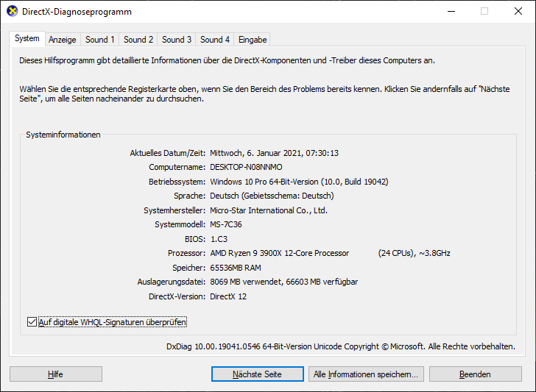Click the Nächste Seite button
The image size is (536, 392).
[x=258, y=374]
